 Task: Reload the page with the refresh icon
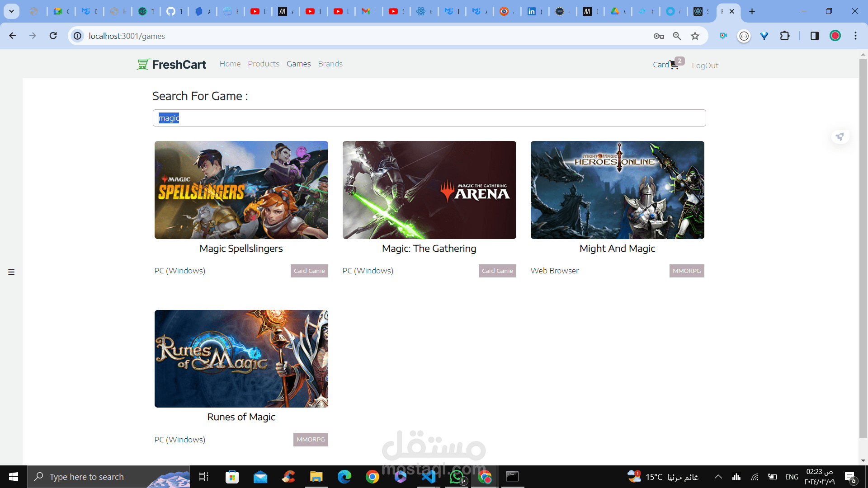point(53,36)
